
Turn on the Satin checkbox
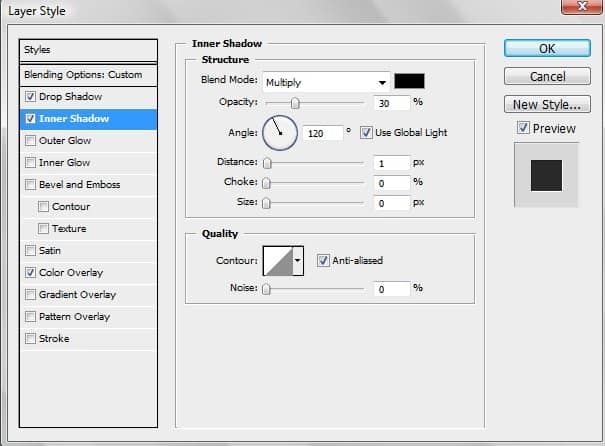pyautogui.click(x=30, y=250)
